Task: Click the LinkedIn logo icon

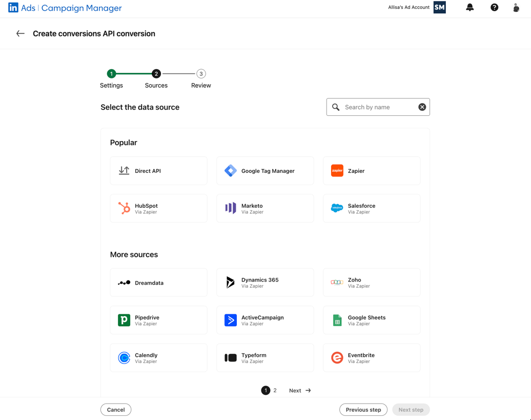Action: 13,8
